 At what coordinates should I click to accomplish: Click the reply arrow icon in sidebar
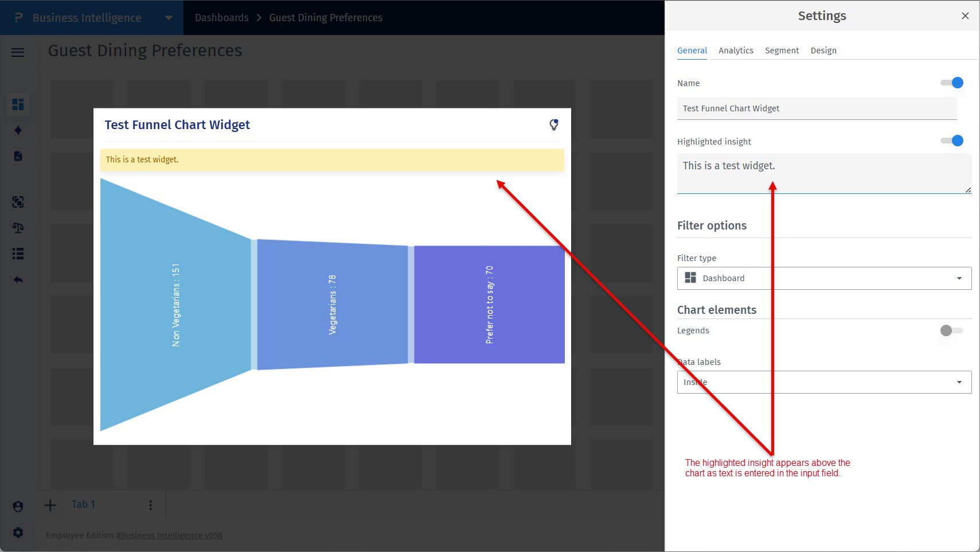(x=18, y=280)
